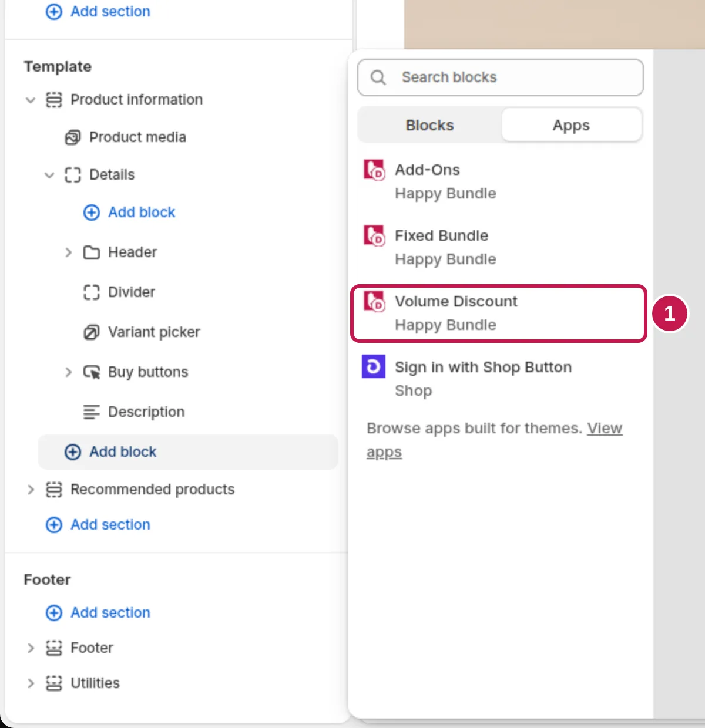
Task: Expand the Footer section chevron
Action: (31, 648)
